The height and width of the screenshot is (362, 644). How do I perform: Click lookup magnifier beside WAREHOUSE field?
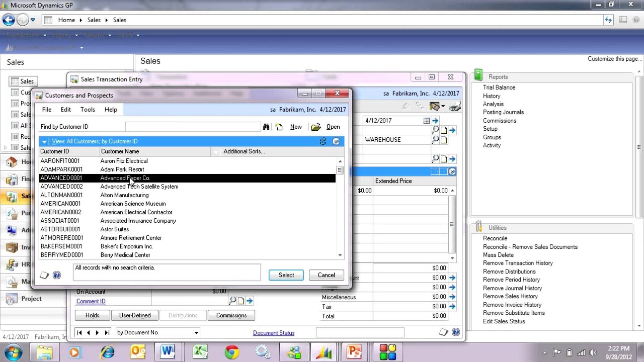click(435, 140)
